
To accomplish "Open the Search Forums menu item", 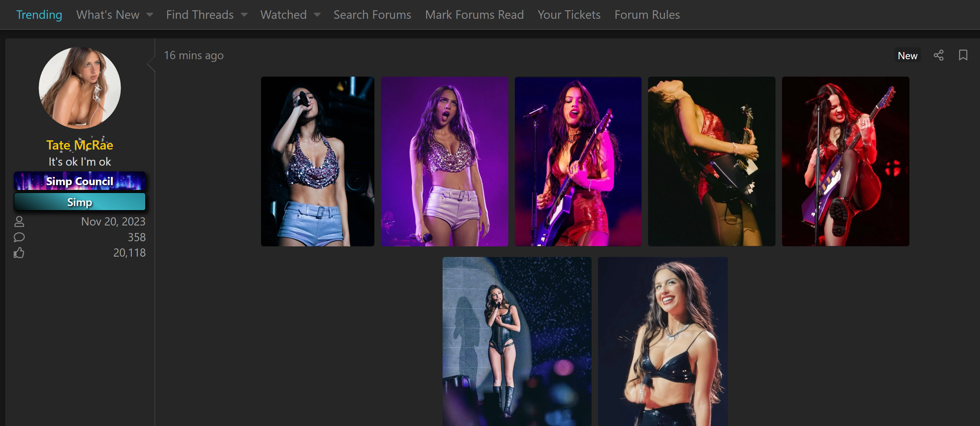I will [x=372, y=15].
